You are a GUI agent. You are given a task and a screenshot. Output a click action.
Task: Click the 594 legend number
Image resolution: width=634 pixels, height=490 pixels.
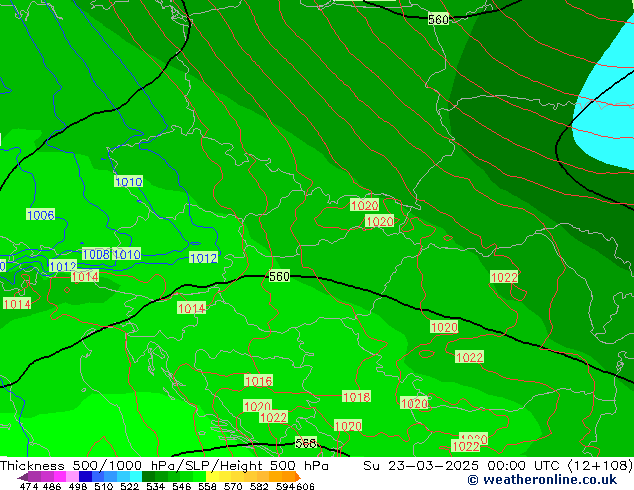click(x=285, y=486)
